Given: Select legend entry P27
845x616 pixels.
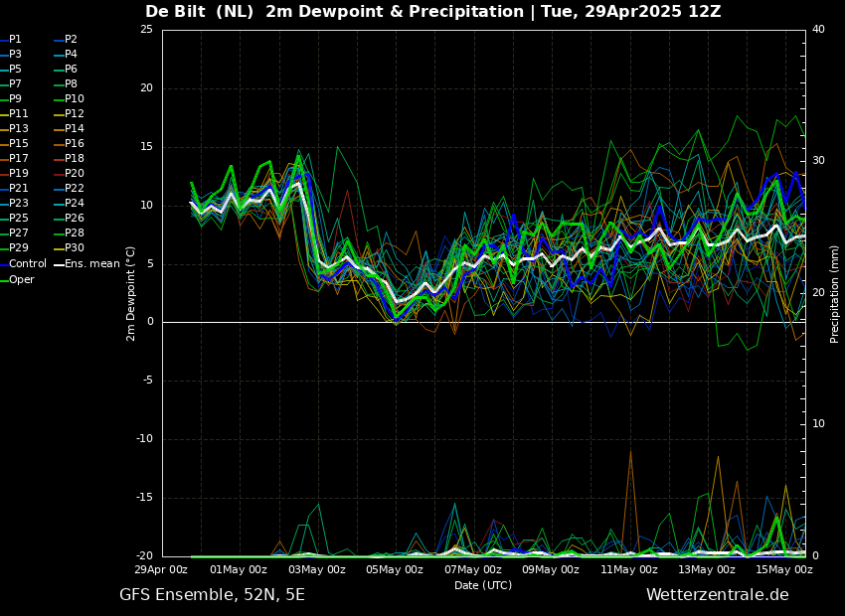Looking at the screenshot, I should 14,233.
